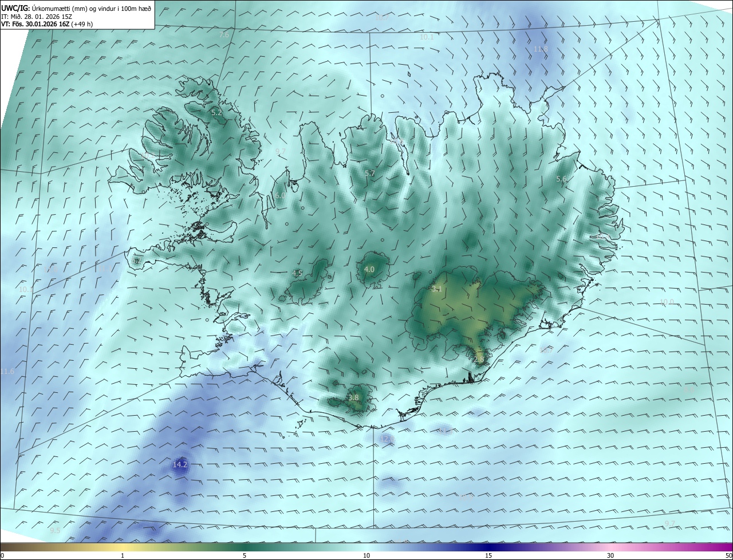This screenshot has height=560, width=733.
Task: Click the '4.0' value on the central glacier
Action: (369, 270)
